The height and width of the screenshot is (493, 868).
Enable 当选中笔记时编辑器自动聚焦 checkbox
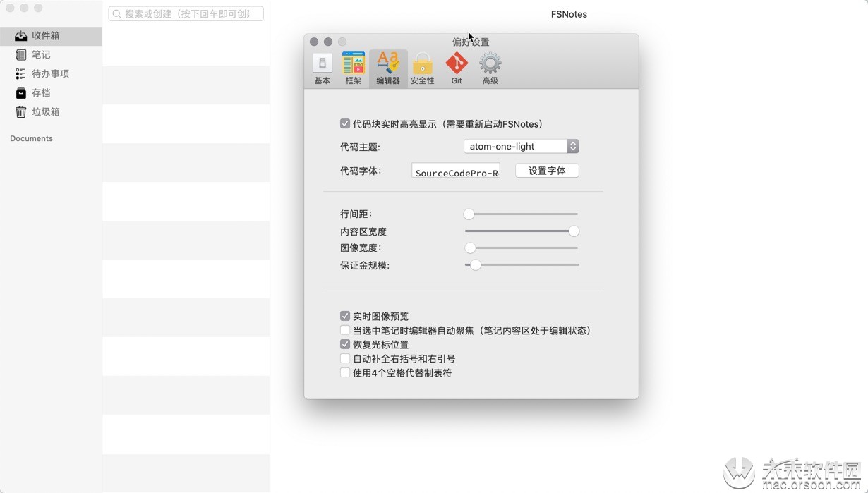[345, 330]
